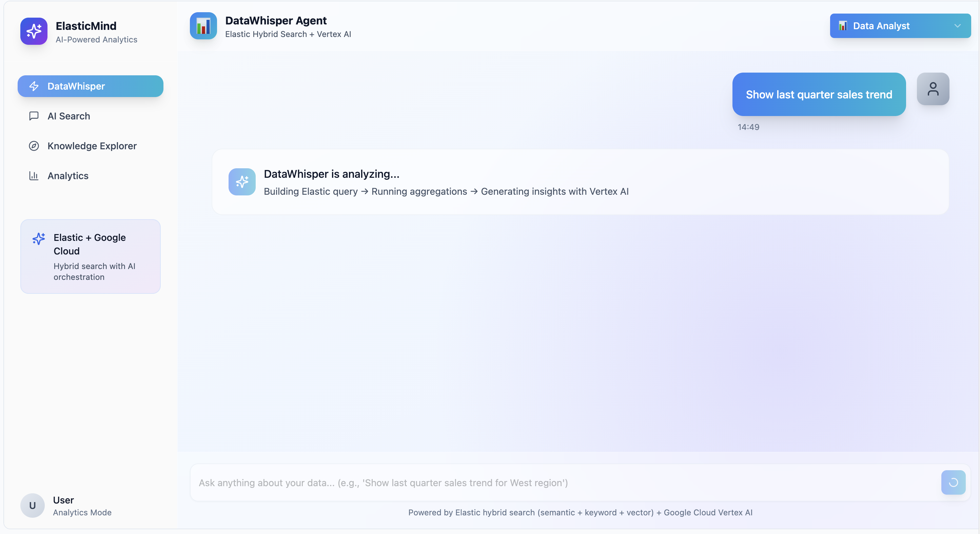Select the DataWhisper sidebar item
Viewport: 980px width, 534px height.
90,86
